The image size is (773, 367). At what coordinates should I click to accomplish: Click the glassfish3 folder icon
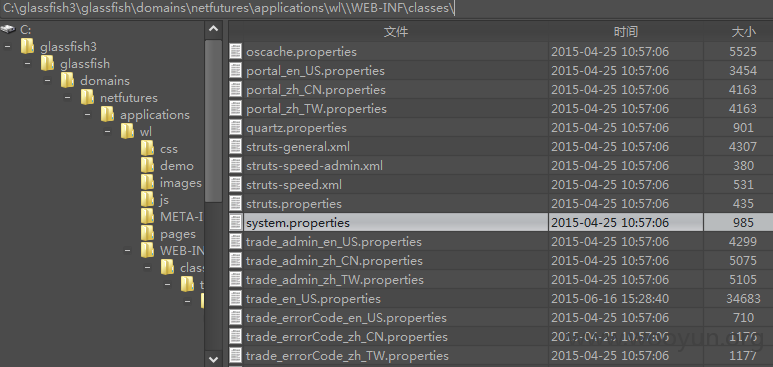28,46
